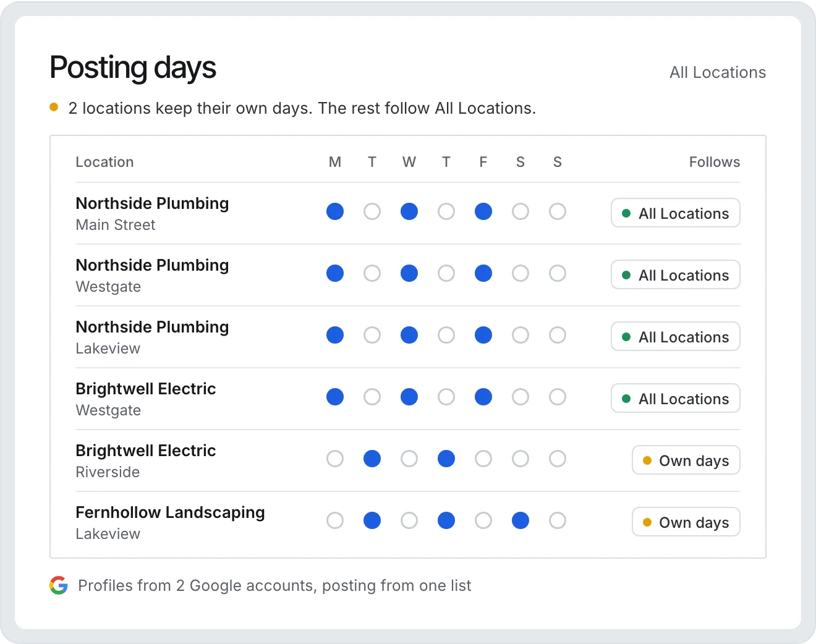This screenshot has width=816, height=644.
Task: Click the Location column header
Action: [x=104, y=162]
